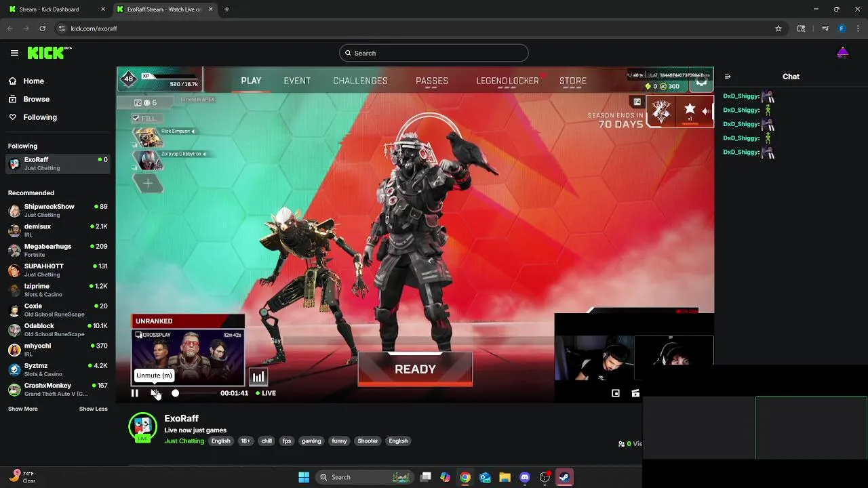Open Windows Start menu
The image size is (868, 488).
pyautogui.click(x=304, y=477)
